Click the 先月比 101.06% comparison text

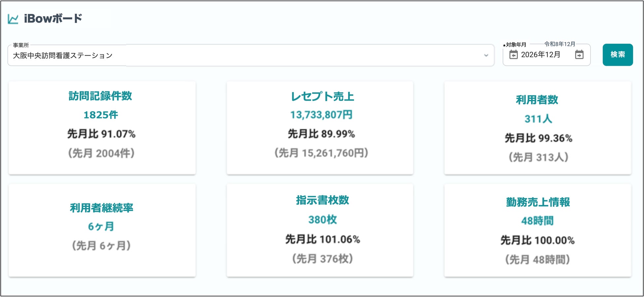coord(322,239)
